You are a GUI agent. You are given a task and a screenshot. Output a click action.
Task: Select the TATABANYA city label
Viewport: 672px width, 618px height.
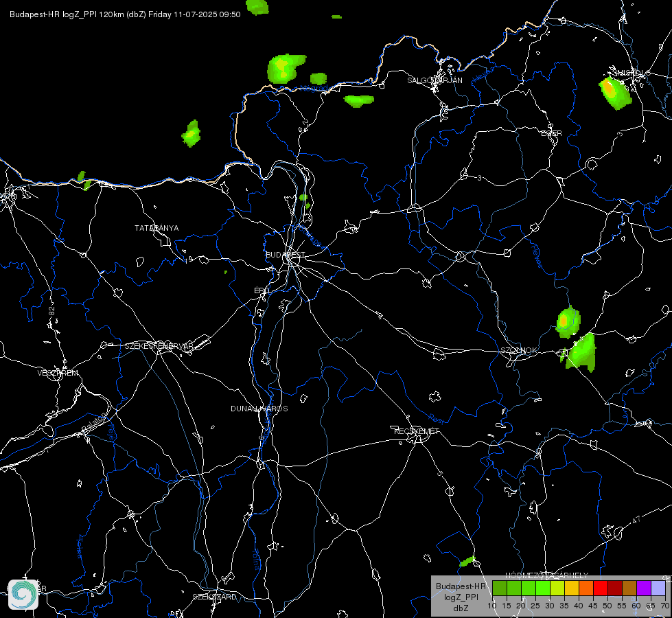point(157,228)
